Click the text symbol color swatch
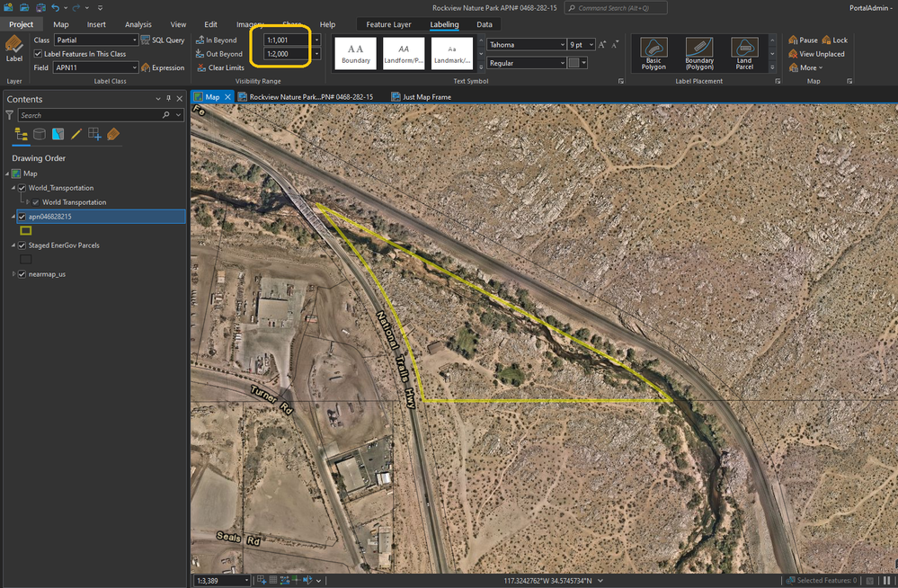 [573, 63]
